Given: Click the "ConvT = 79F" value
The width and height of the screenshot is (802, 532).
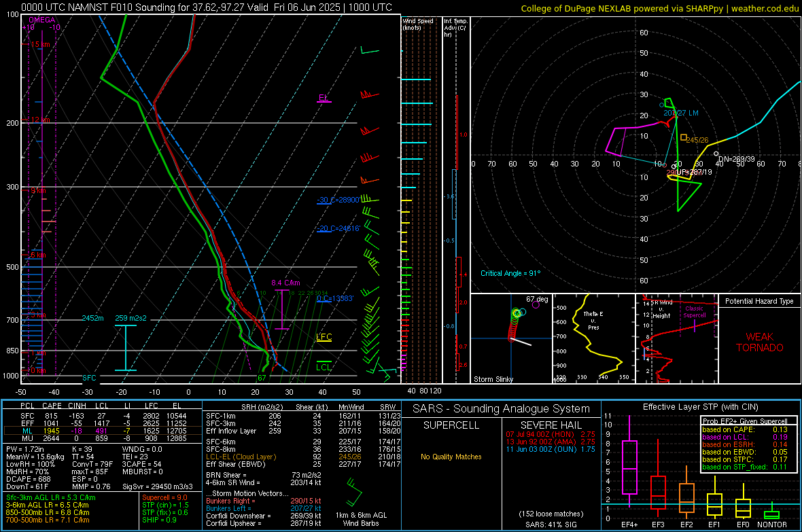Looking at the screenshot, I should tap(92, 465).
